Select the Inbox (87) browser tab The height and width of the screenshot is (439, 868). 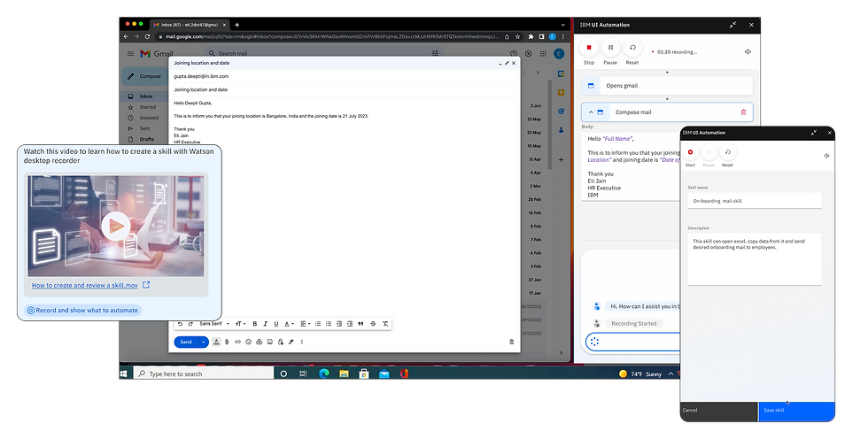coord(188,25)
